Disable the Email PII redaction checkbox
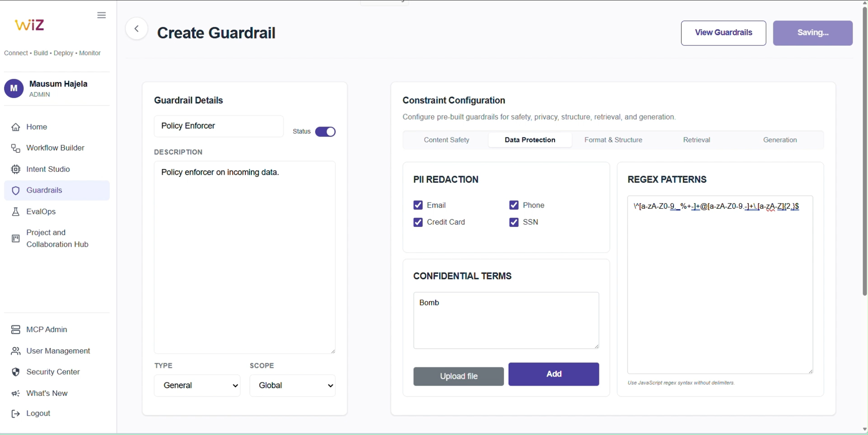The width and height of the screenshot is (868, 435). 418,205
